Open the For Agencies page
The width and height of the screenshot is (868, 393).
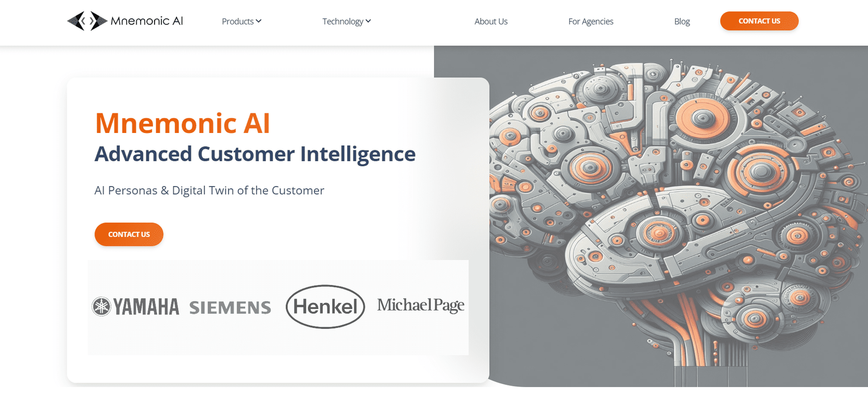(591, 21)
